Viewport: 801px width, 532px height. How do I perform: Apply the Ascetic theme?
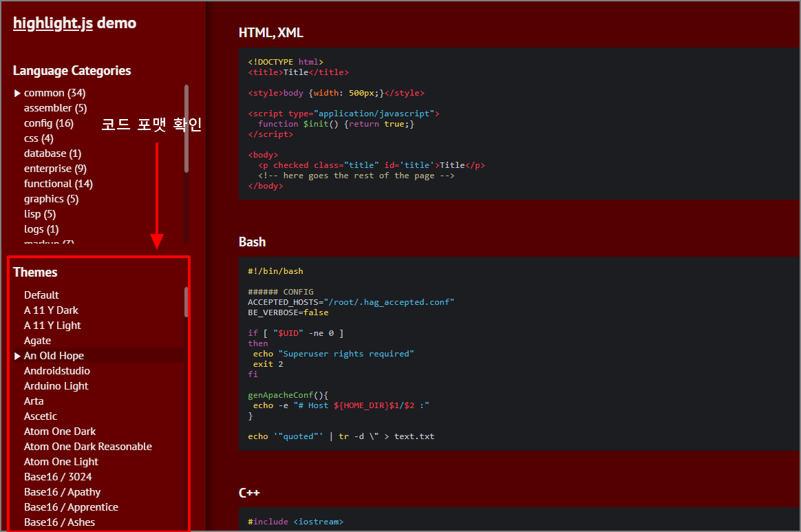(41, 416)
